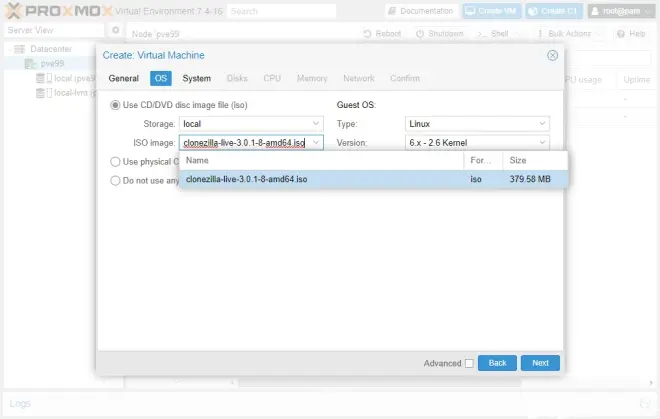Click the Documentation book icon
The height and width of the screenshot is (419, 660).
point(391,11)
